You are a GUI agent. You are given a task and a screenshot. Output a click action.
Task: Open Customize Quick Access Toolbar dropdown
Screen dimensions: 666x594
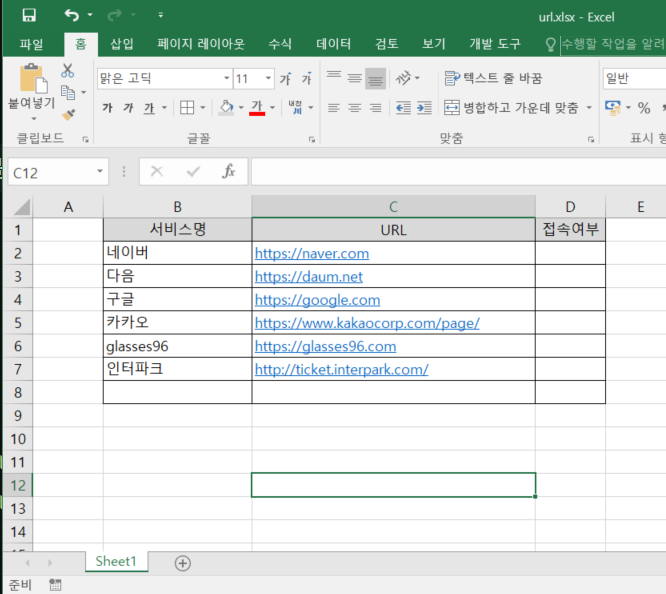[x=161, y=15]
